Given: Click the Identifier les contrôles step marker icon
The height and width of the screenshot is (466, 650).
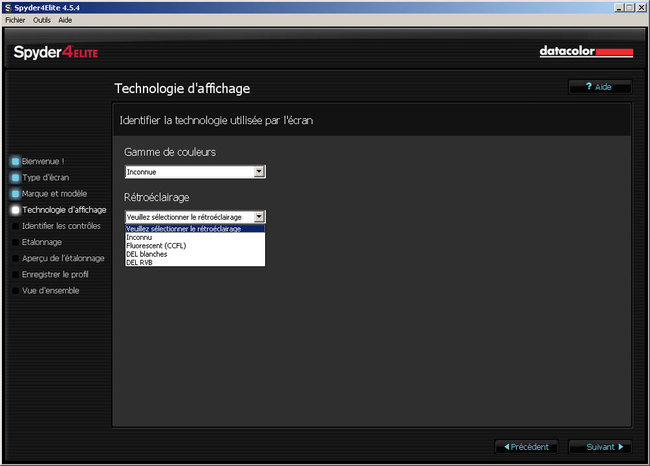Looking at the screenshot, I should click(16, 226).
